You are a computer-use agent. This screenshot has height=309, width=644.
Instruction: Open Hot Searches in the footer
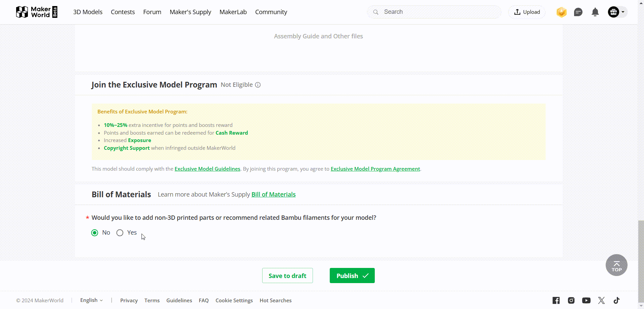pos(276,301)
